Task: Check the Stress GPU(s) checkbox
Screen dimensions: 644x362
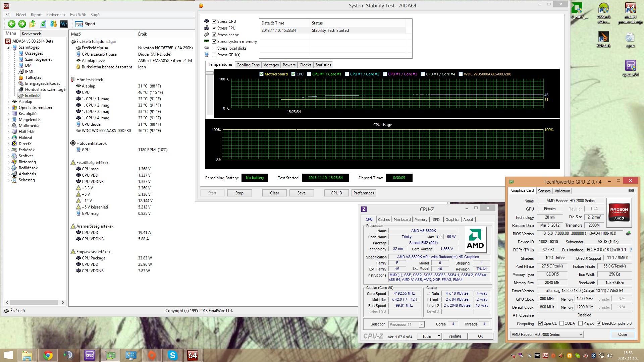Action: click(214, 55)
